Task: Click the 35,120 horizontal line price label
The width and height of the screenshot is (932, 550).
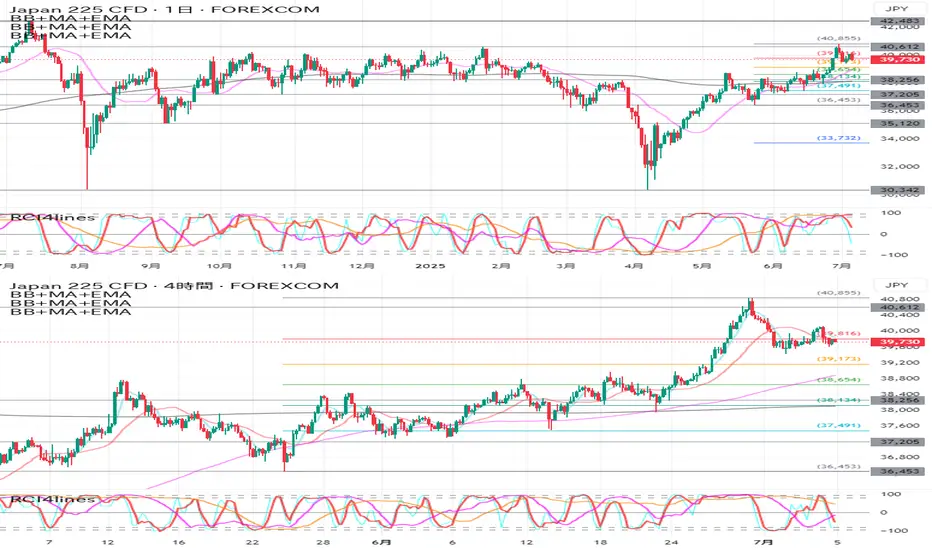Action: (897, 124)
